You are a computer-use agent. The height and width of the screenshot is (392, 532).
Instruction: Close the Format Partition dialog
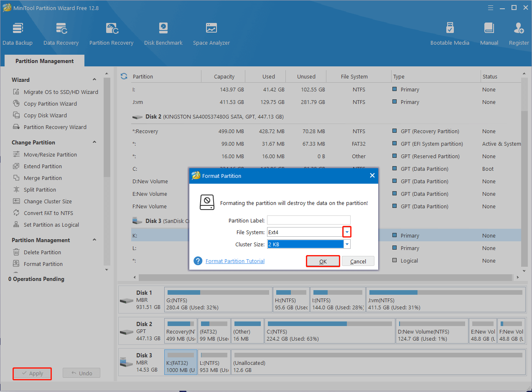[x=372, y=176]
